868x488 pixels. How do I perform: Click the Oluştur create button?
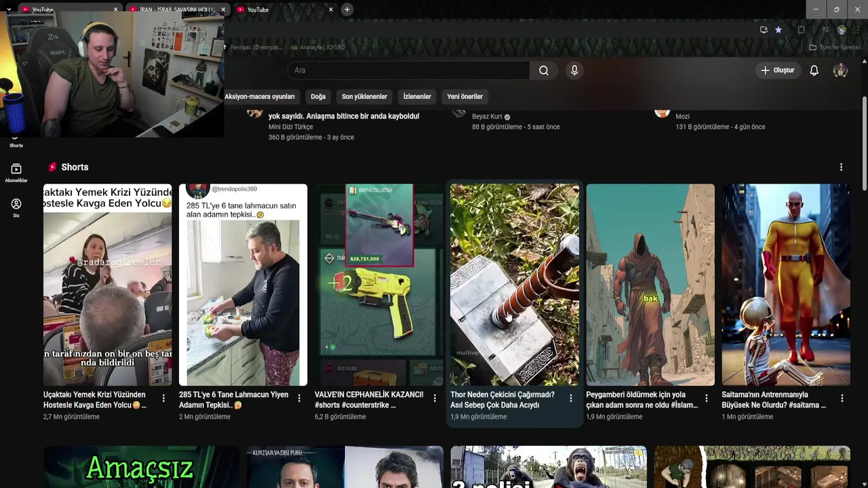pyautogui.click(x=777, y=70)
